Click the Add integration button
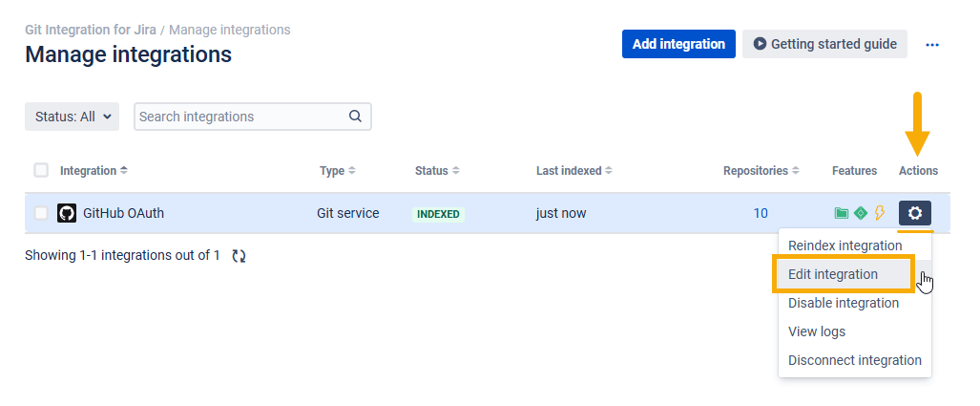The width and height of the screenshot is (980, 406). coord(678,44)
